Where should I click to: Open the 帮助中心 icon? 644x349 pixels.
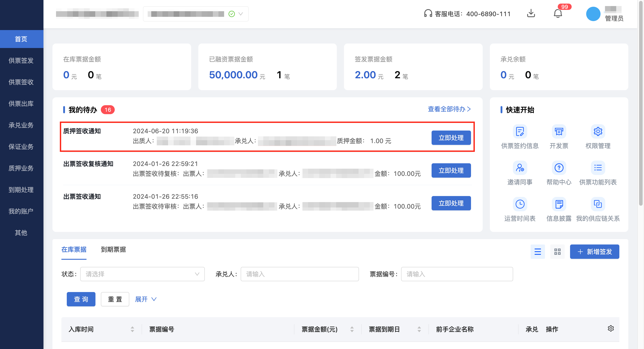tap(559, 168)
